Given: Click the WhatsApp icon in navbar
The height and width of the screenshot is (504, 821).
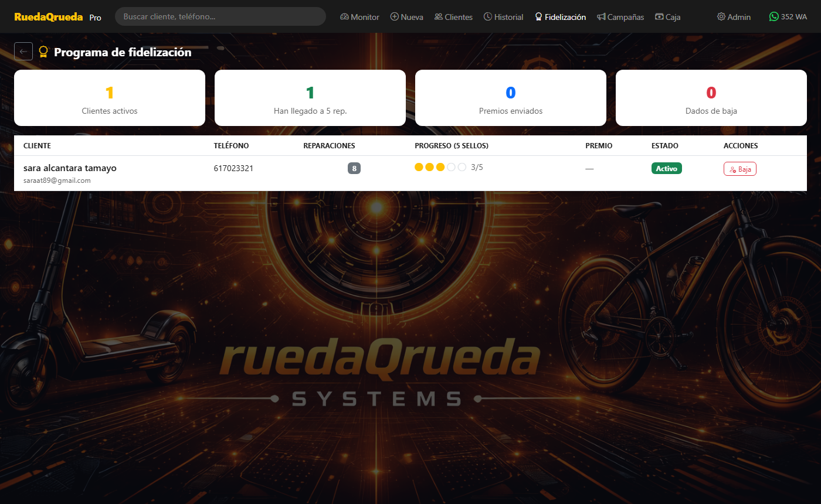Looking at the screenshot, I should point(774,17).
